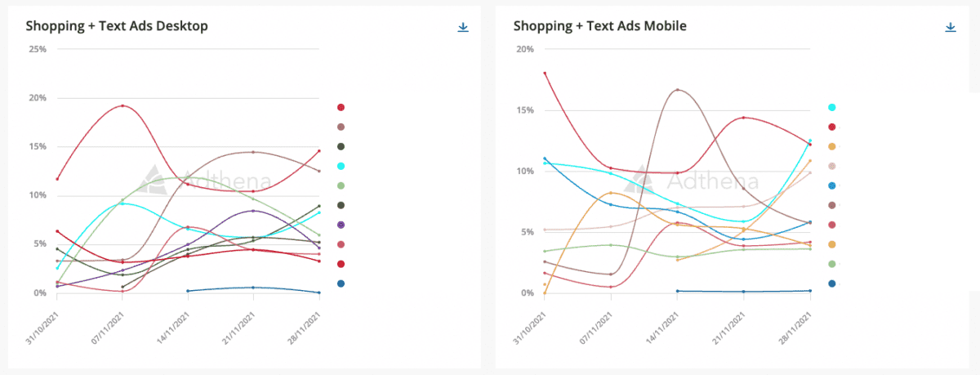The width and height of the screenshot is (980, 375).
Task: Click the mauve peak point on 14/11/2021 Mobile
Action: (677, 90)
